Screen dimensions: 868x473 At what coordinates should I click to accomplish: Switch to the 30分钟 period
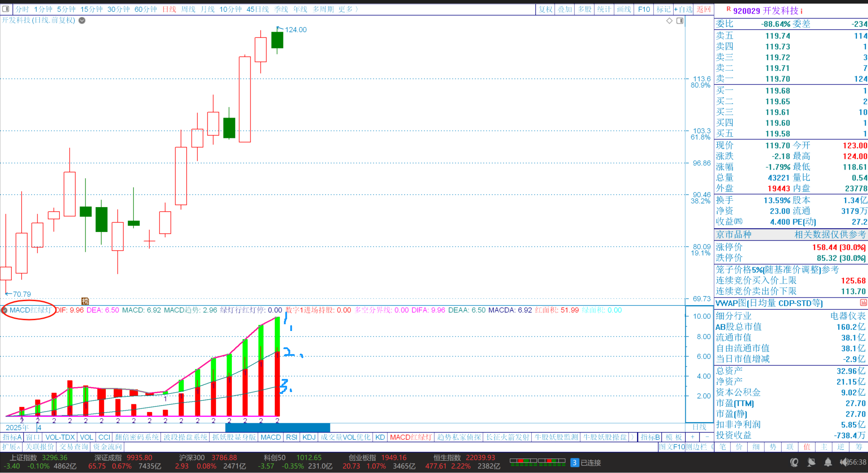pos(118,9)
